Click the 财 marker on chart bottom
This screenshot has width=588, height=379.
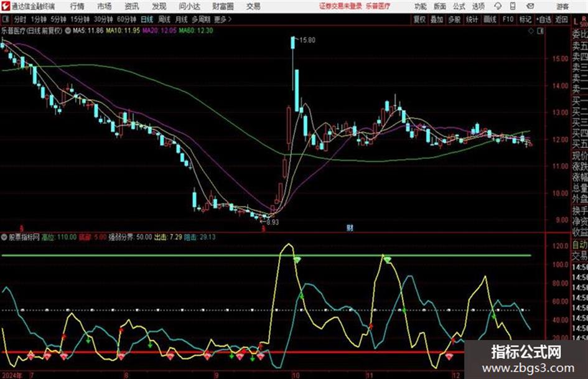pyautogui.click(x=350, y=228)
